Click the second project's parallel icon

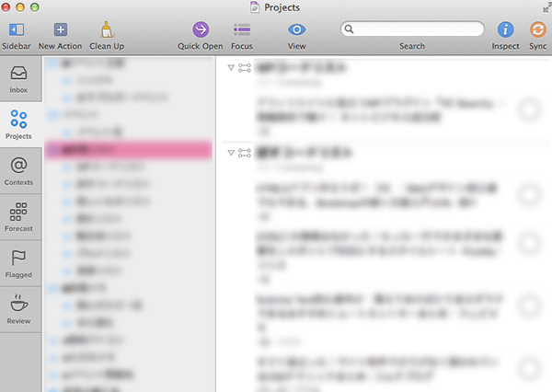click(245, 153)
